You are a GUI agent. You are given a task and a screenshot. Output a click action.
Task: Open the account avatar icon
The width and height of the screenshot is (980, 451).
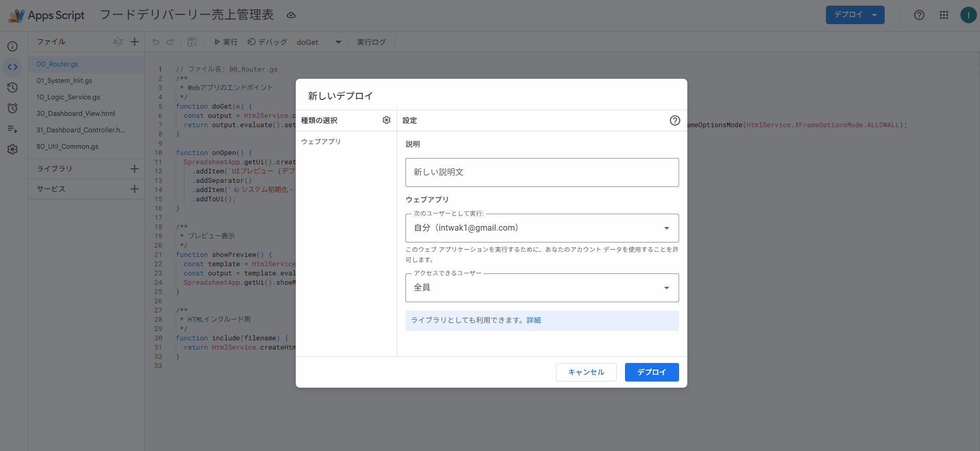(x=969, y=15)
